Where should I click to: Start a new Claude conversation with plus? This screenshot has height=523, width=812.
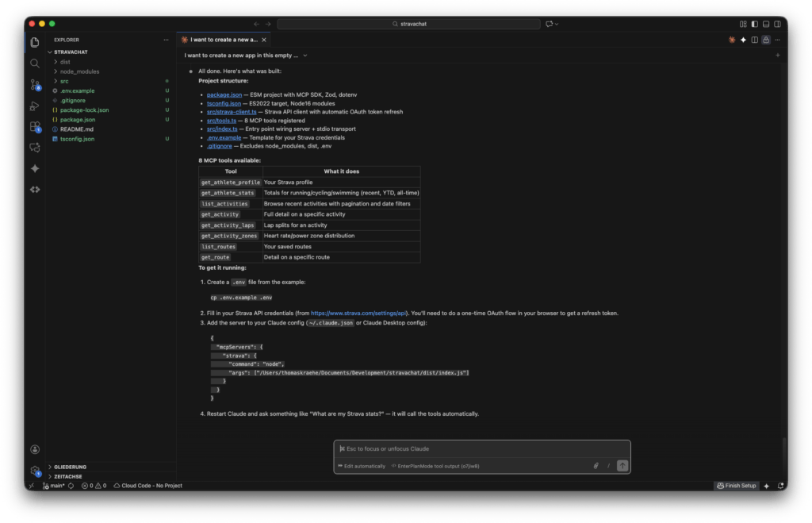point(777,56)
